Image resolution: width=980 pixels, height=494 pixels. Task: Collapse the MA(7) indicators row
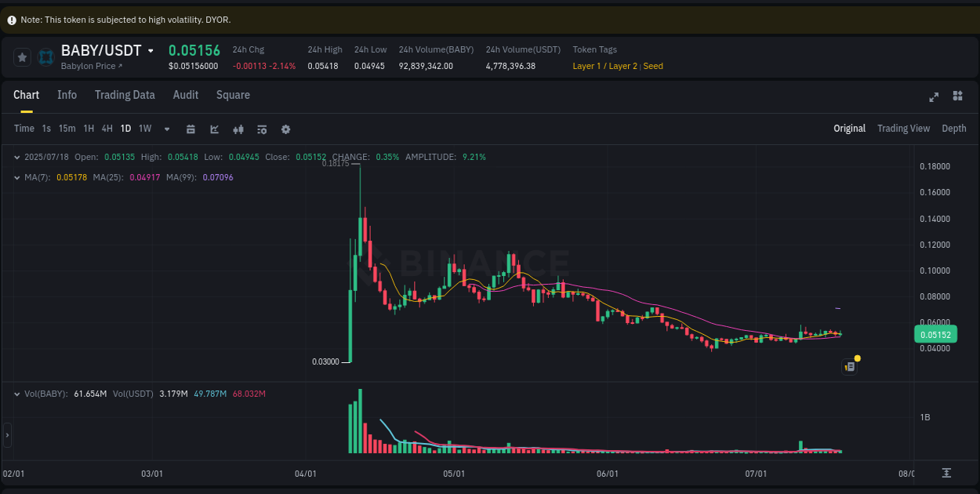click(x=16, y=178)
